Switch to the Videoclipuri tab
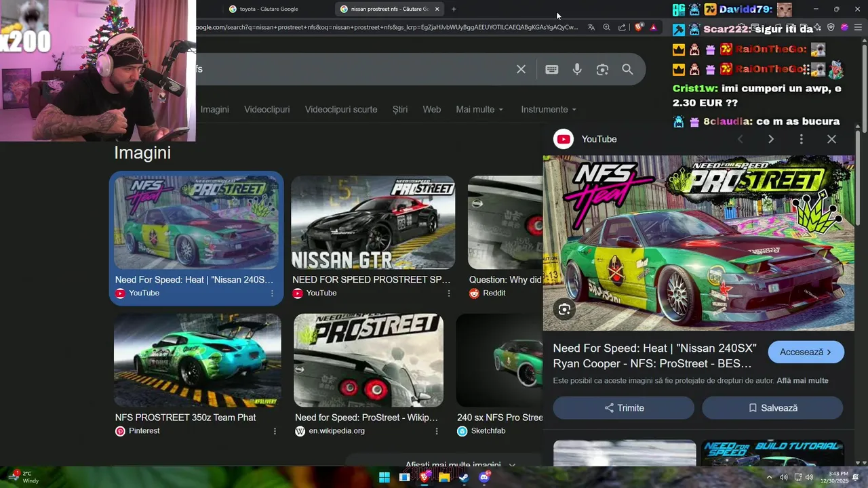Screen dimensions: 868x488 point(267,109)
